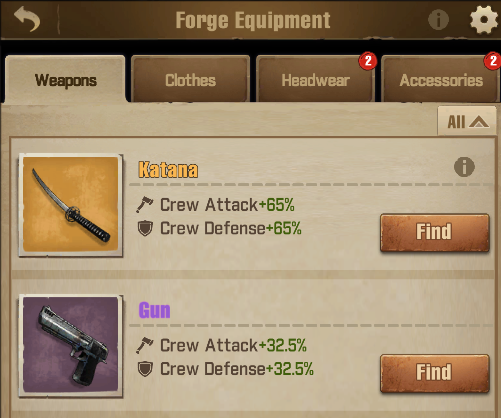Click the Headwear notification badge
This screenshot has height=418, width=501.
coord(368,61)
